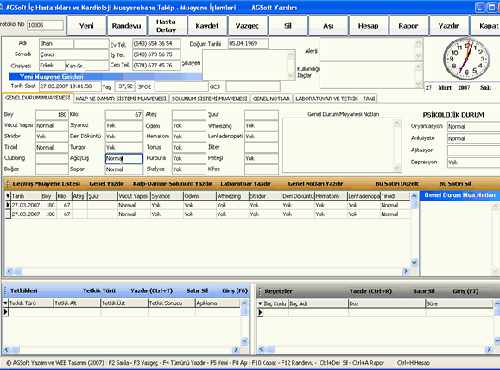
Task: Click the İş Tel phone field
Action: [x=156, y=54]
